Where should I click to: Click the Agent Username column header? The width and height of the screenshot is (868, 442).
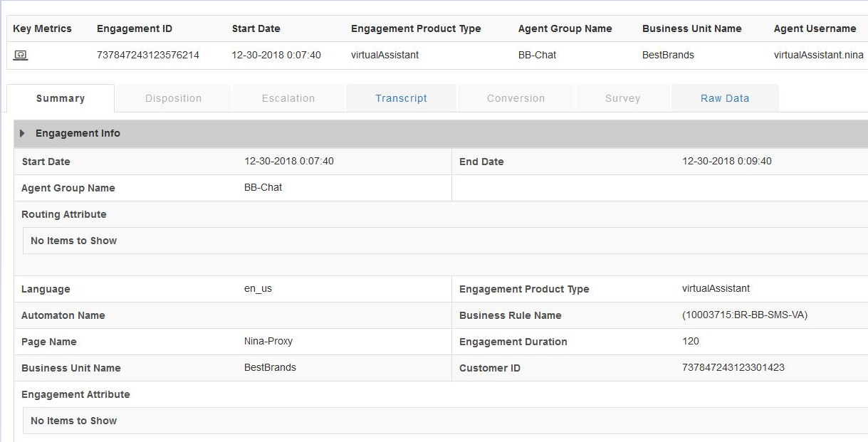pyautogui.click(x=815, y=28)
